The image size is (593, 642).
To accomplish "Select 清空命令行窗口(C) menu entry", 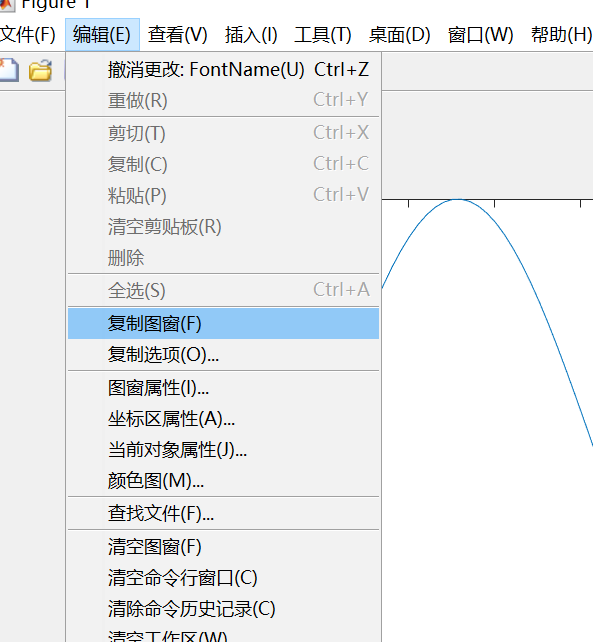I will pos(223,578).
